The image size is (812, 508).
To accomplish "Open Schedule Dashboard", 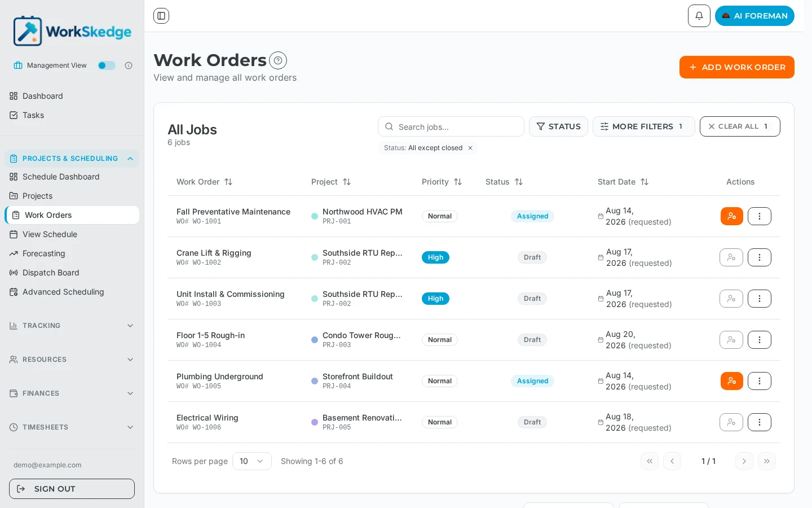I will click(72, 177).
